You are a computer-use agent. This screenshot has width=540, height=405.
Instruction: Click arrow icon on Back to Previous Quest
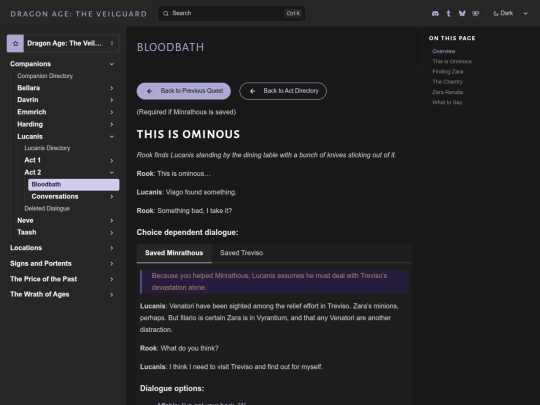149,91
